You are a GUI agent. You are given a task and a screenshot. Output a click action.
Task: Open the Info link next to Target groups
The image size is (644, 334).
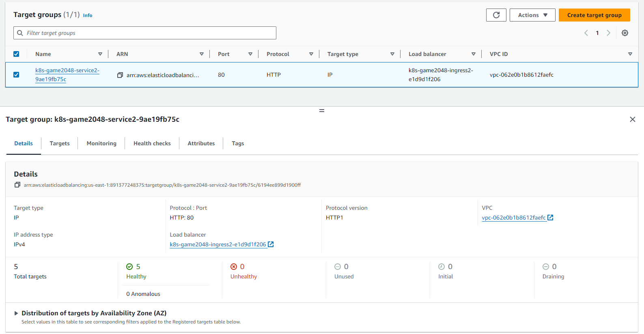click(x=88, y=15)
